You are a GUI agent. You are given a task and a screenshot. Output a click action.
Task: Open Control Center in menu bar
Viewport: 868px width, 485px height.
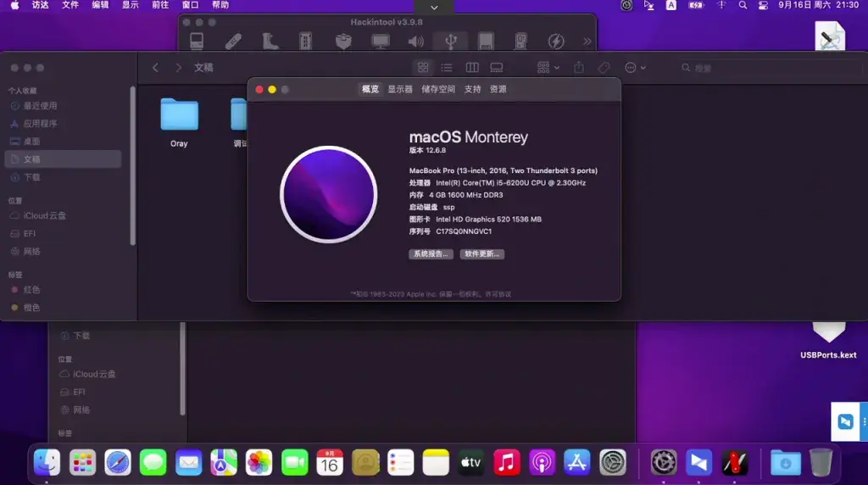point(763,5)
